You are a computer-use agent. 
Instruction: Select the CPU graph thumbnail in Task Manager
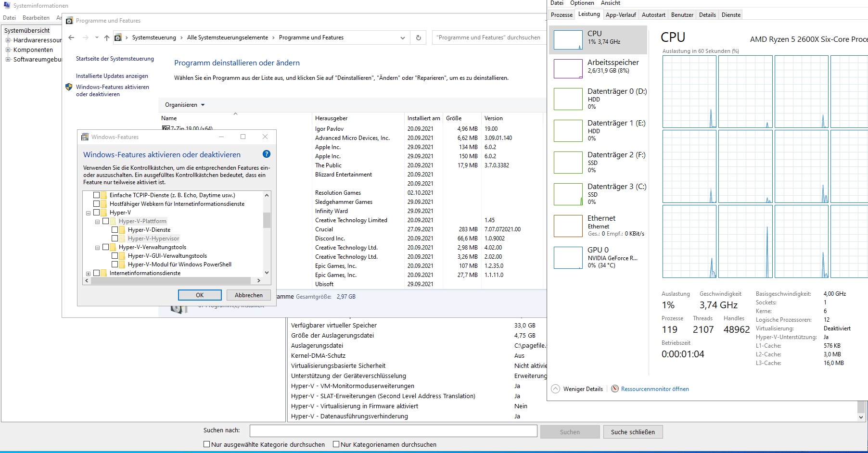point(568,40)
